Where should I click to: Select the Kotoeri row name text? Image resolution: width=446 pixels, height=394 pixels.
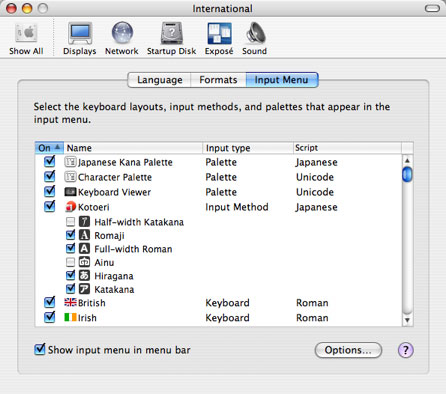pyautogui.click(x=94, y=207)
